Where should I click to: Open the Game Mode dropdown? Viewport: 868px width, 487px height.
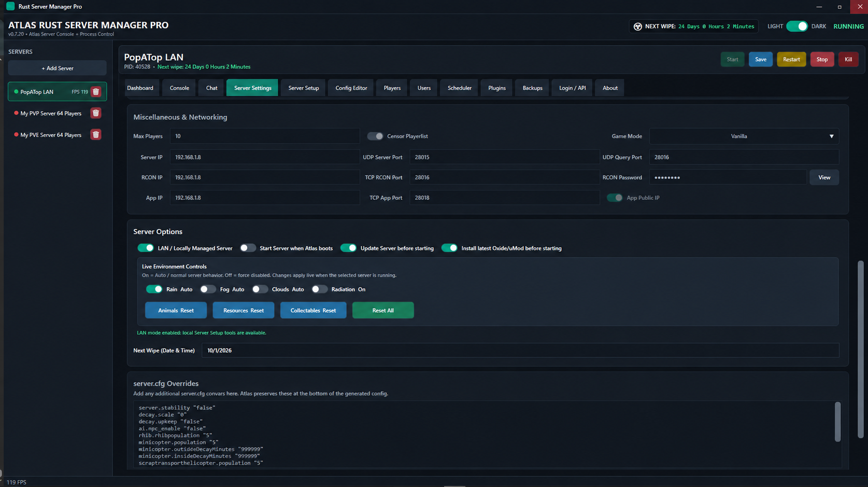tap(744, 136)
